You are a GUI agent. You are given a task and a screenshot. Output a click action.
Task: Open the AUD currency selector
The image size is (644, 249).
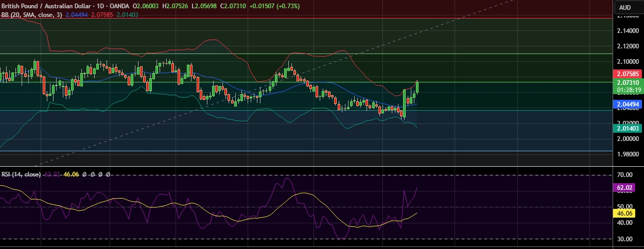(x=625, y=7)
